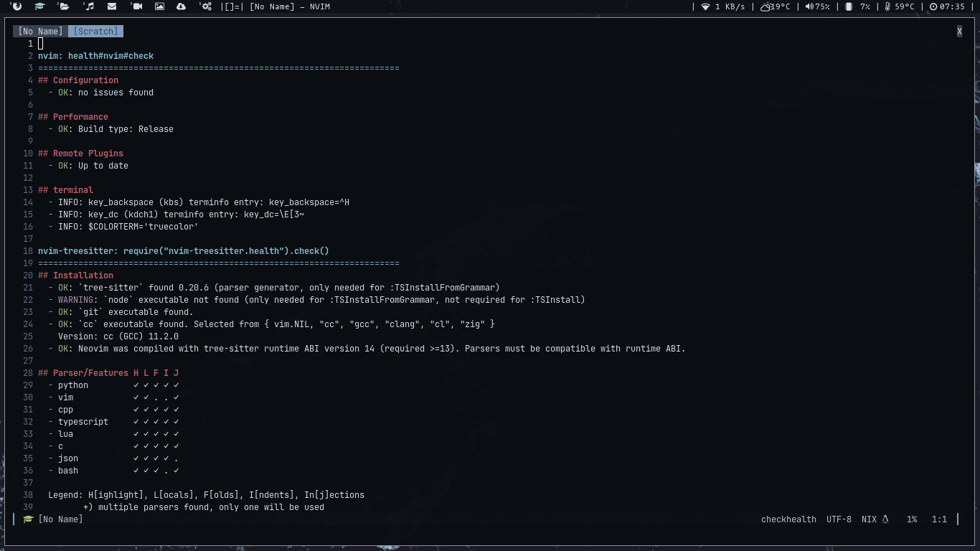
Task: Click the 'multiple parsers found' note
Action: 204,507
